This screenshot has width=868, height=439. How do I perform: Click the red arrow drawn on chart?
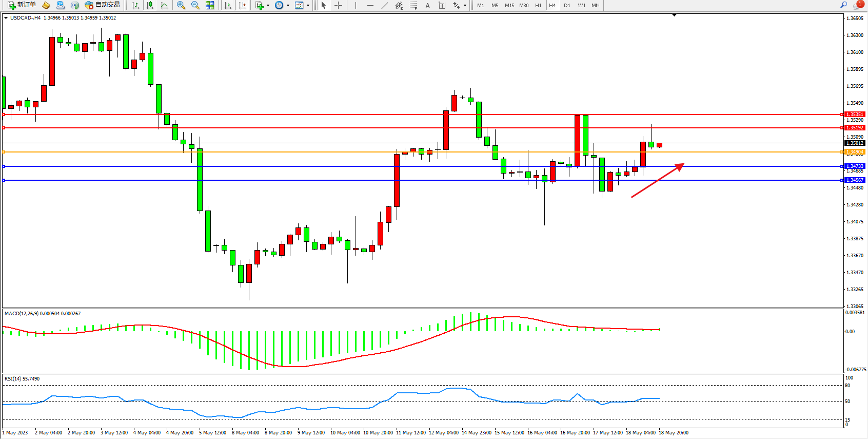658,180
